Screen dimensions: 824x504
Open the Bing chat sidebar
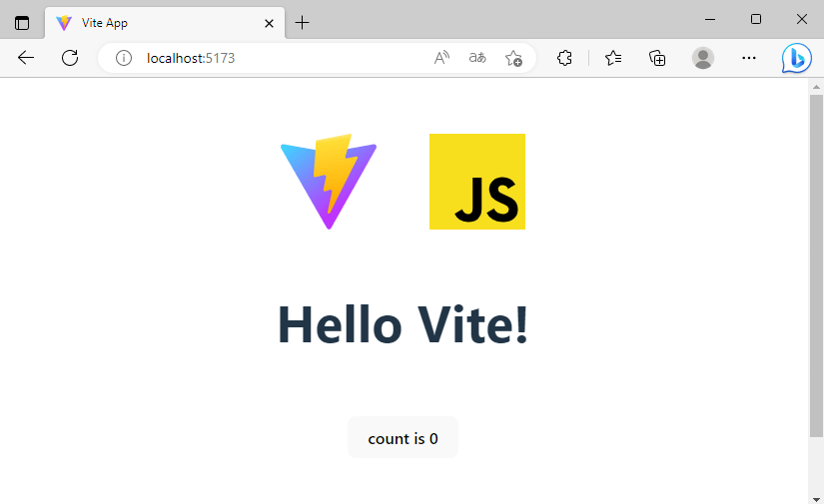[797, 58]
